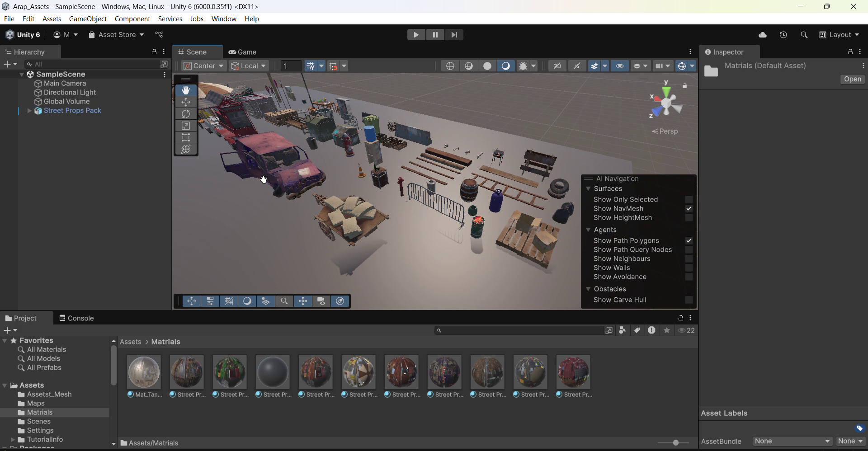Toggle Show Only Selected checkbox

[689, 199]
